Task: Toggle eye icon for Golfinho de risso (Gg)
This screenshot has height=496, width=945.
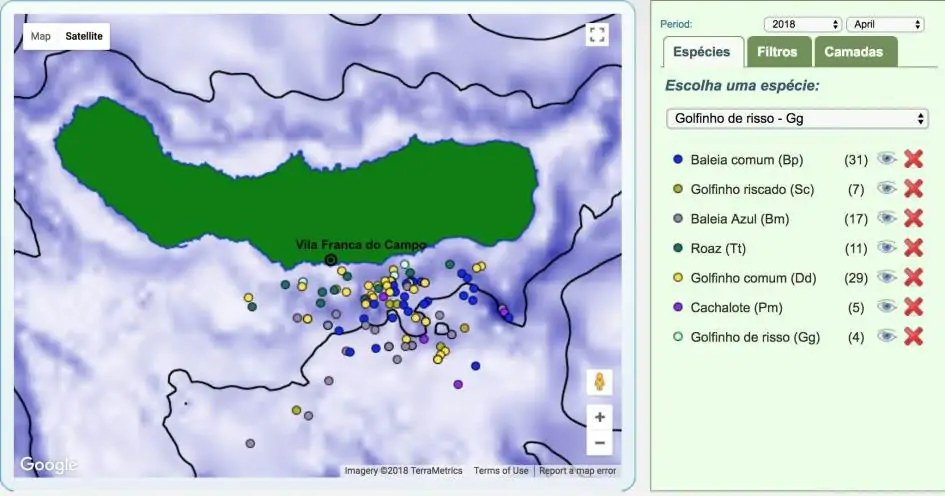Action: [886, 337]
